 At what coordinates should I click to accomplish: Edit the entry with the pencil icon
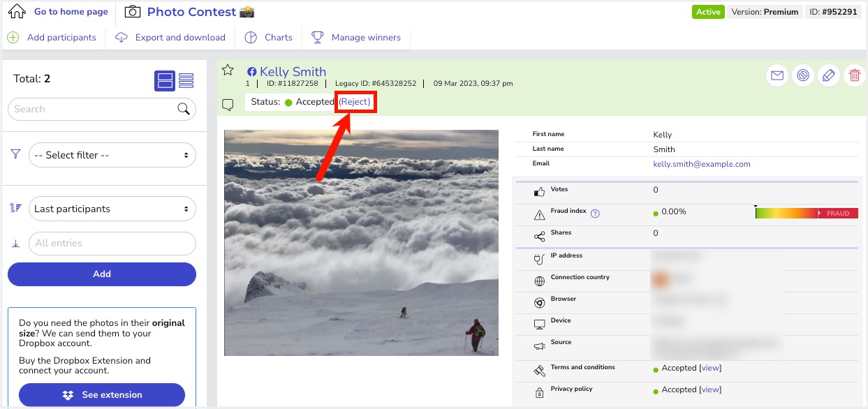[x=829, y=75]
